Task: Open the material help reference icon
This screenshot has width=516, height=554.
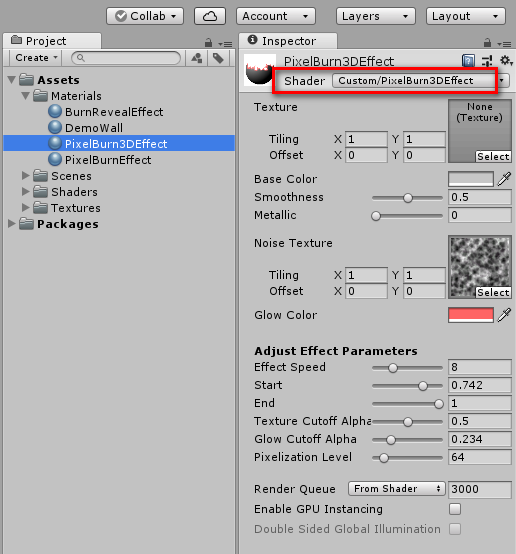Action: click(x=468, y=61)
